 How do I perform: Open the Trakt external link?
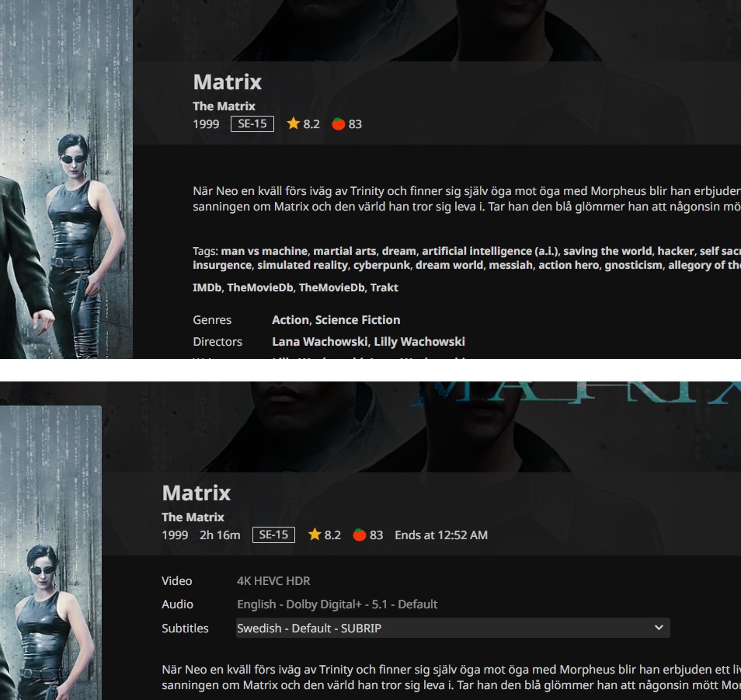click(384, 287)
